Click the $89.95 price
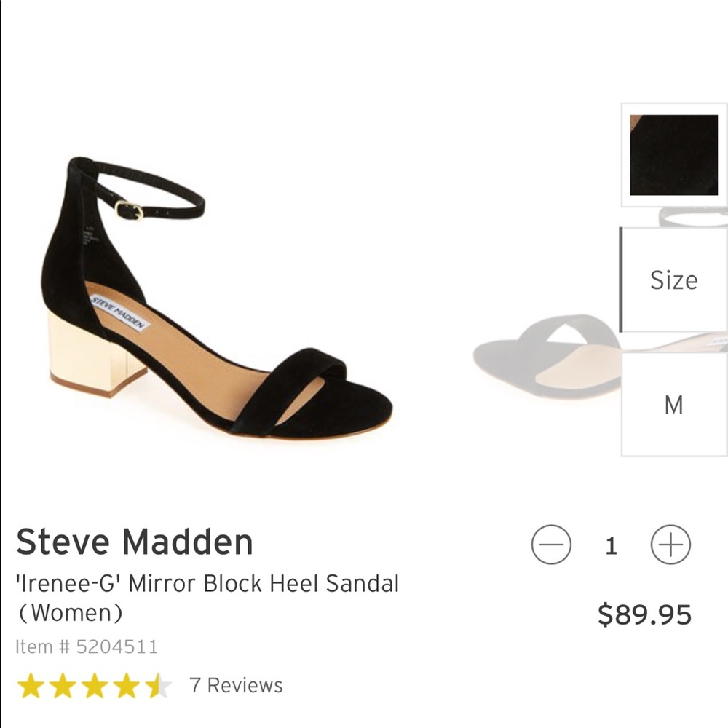Image resolution: width=728 pixels, height=728 pixels. click(x=644, y=614)
